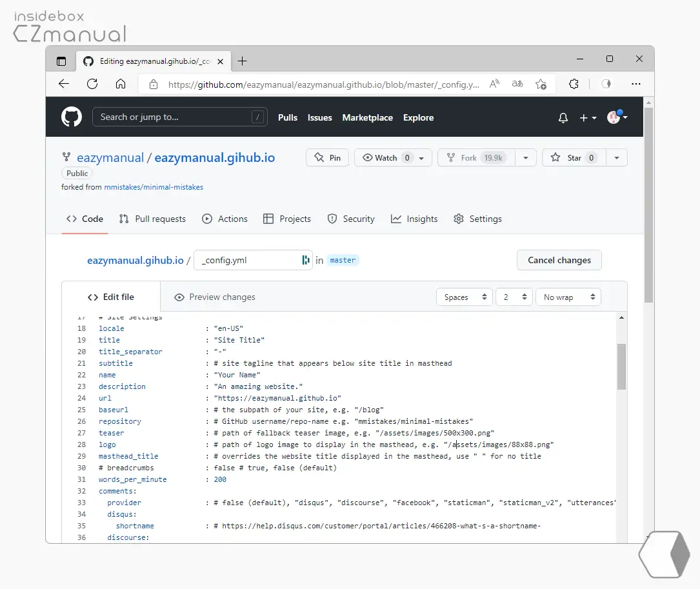
Task: Click "Your Name" value in editor
Action: [x=237, y=375]
